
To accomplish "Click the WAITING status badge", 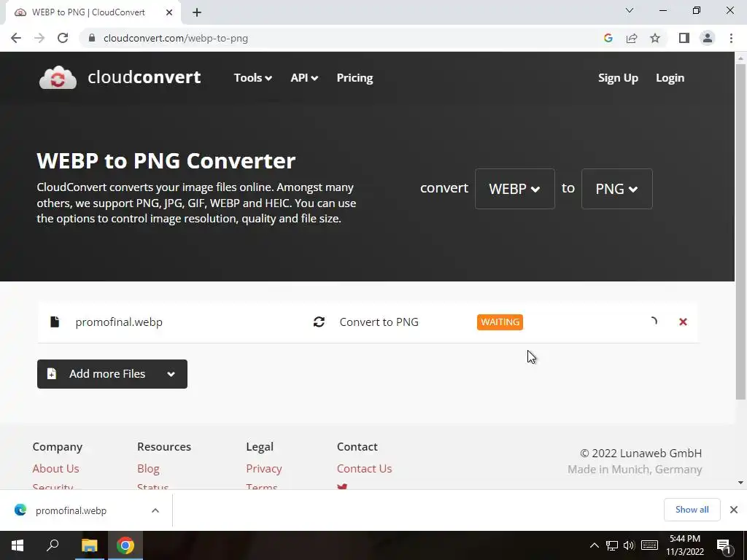I will pyautogui.click(x=500, y=322).
